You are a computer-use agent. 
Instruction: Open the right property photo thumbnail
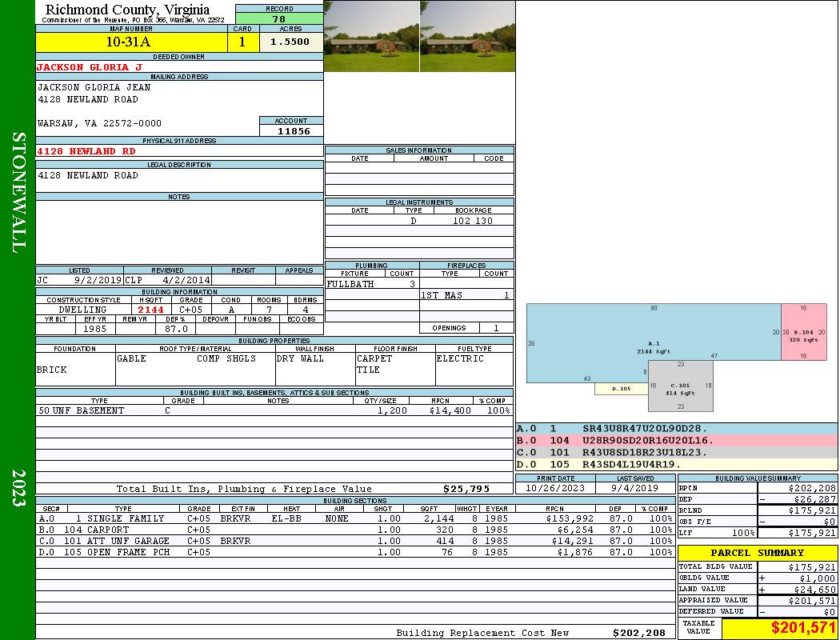pos(467,36)
